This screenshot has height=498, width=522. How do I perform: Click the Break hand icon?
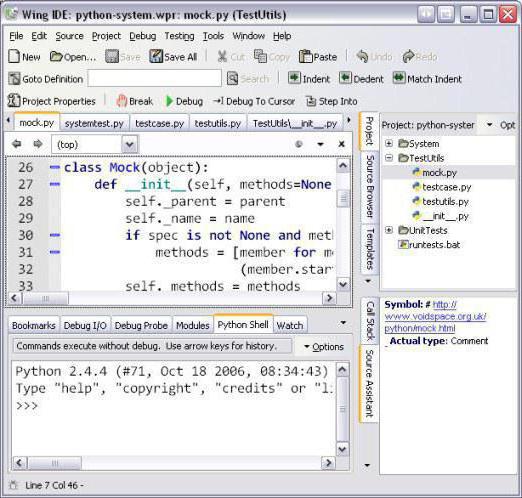tap(122, 101)
